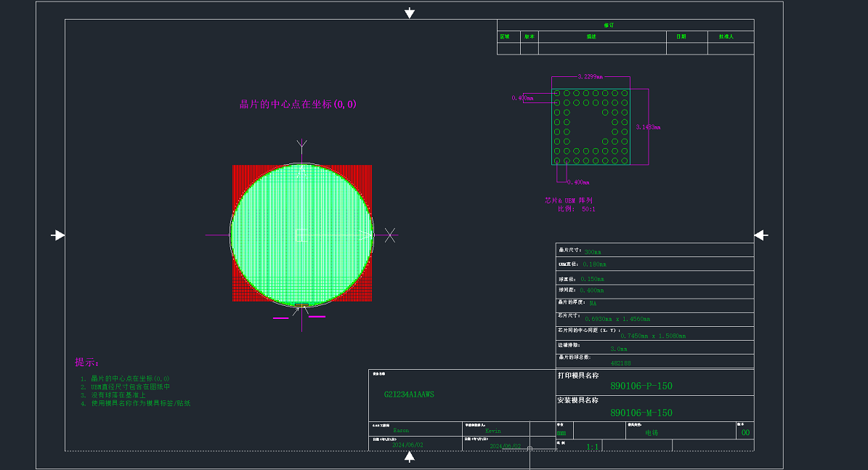Click the 1:1 scale value in title block
The image size is (868, 470).
click(592, 447)
